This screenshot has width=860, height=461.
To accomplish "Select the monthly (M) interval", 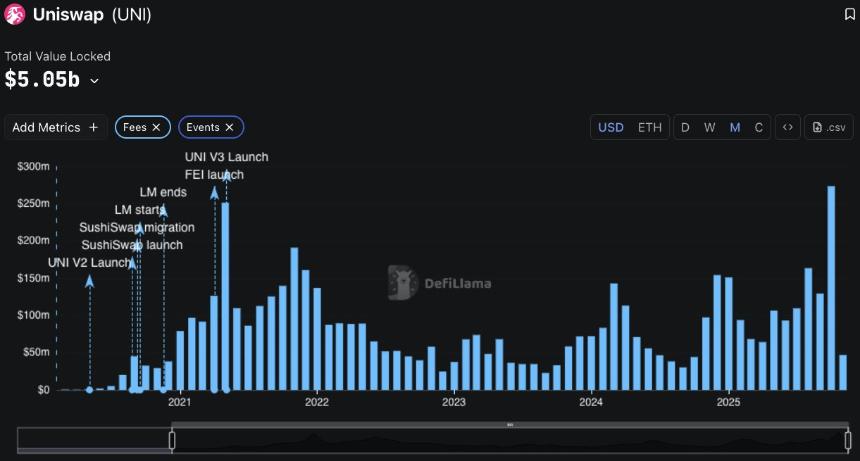I will [735, 127].
